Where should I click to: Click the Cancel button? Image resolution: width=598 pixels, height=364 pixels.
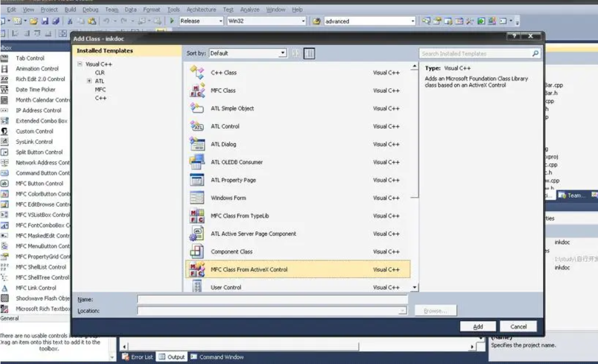(x=518, y=327)
